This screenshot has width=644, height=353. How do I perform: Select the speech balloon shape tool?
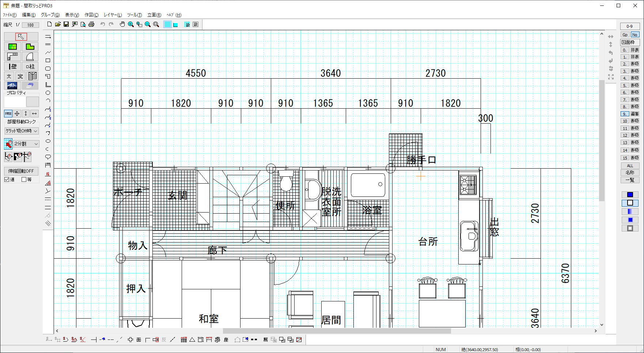coord(48,157)
